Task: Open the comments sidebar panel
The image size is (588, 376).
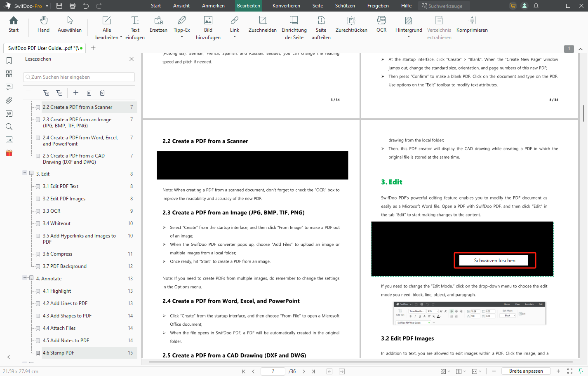Action: [x=9, y=87]
